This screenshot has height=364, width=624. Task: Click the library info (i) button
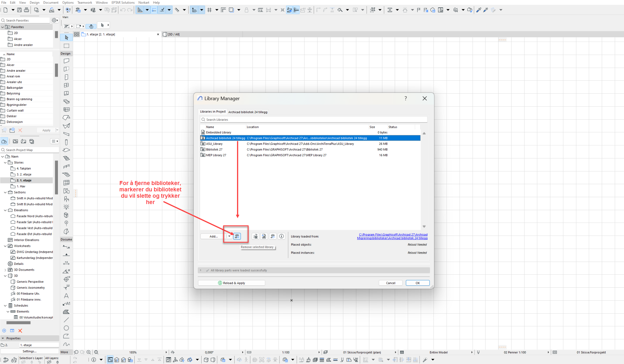pos(281,236)
